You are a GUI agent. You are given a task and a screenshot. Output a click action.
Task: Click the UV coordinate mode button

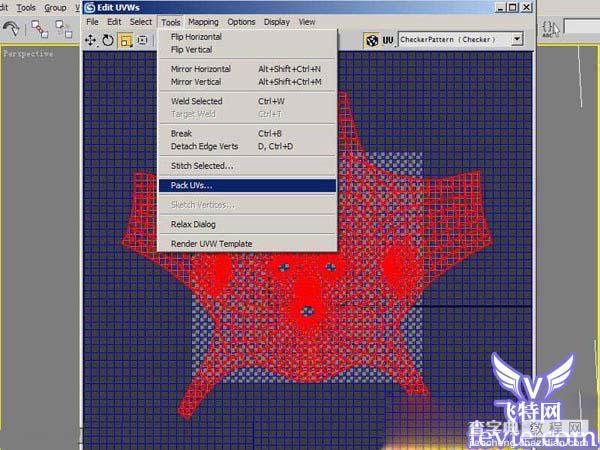(x=388, y=40)
